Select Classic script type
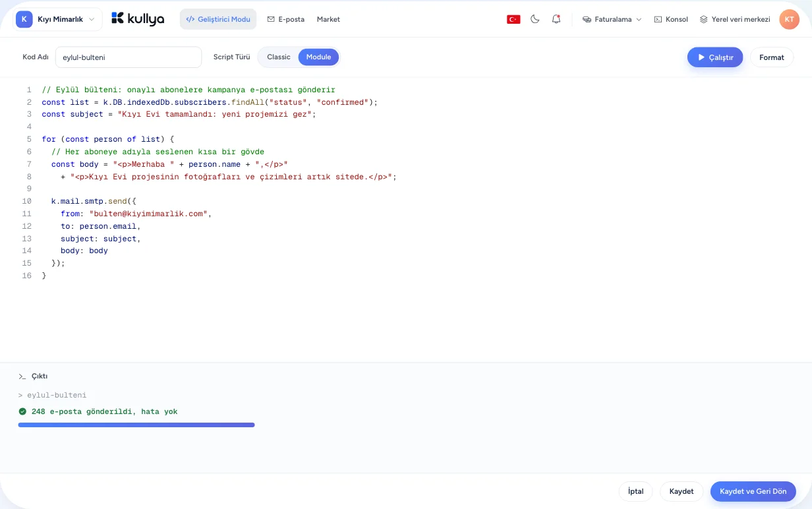The height and width of the screenshot is (509, 812). tap(278, 57)
